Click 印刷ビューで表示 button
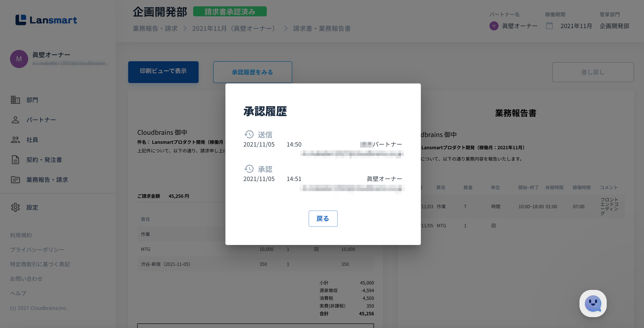The height and width of the screenshot is (328, 644). coord(163,72)
